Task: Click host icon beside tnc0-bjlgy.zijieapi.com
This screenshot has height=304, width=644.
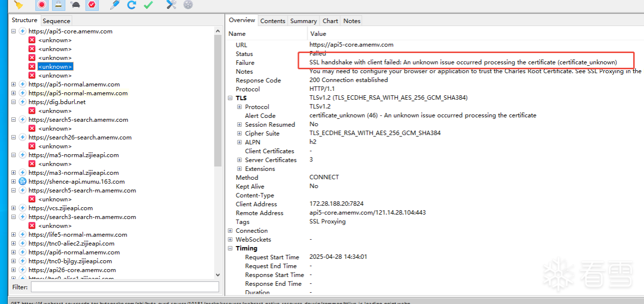Action: pyautogui.click(x=22, y=261)
